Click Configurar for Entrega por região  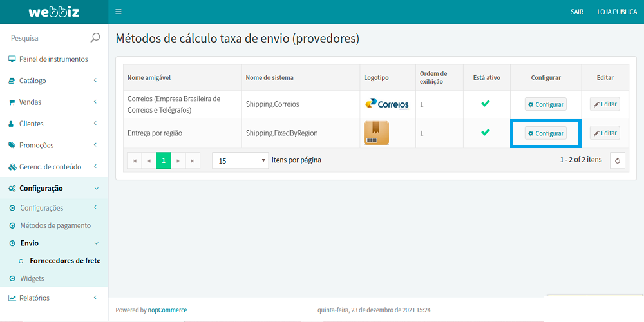[545, 133]
